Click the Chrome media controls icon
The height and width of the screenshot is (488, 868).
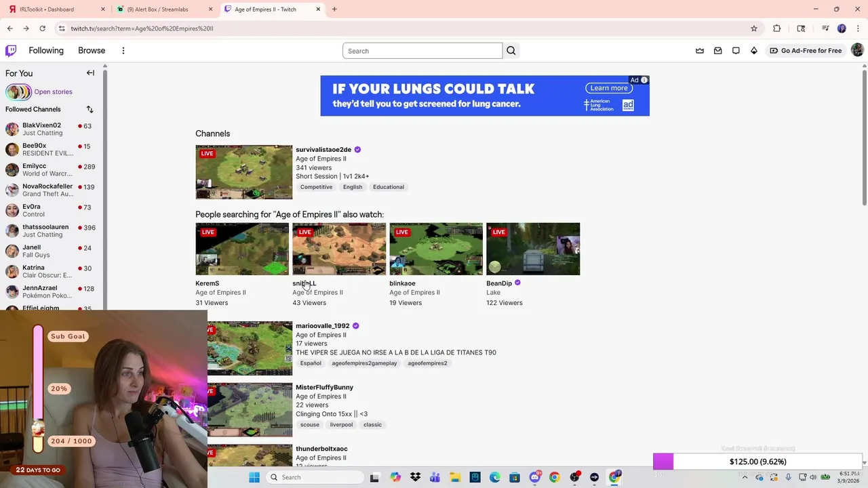coord(825,28)
